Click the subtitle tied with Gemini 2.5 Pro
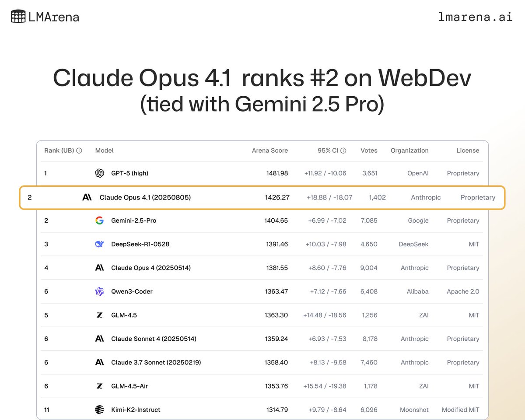525x420 pixels. 262,105
